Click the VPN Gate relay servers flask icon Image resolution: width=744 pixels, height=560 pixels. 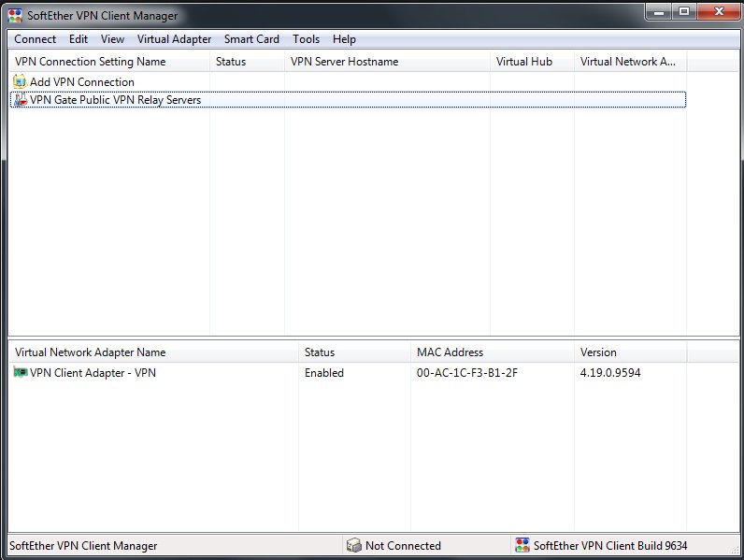pyautogui.click(x=20, y=100)
